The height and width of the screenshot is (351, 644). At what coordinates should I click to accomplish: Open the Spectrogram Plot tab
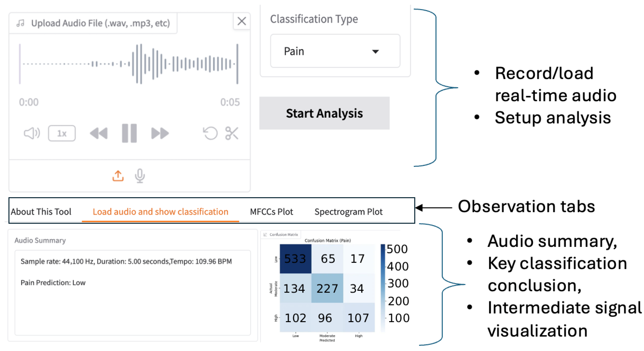coord(348,212)
